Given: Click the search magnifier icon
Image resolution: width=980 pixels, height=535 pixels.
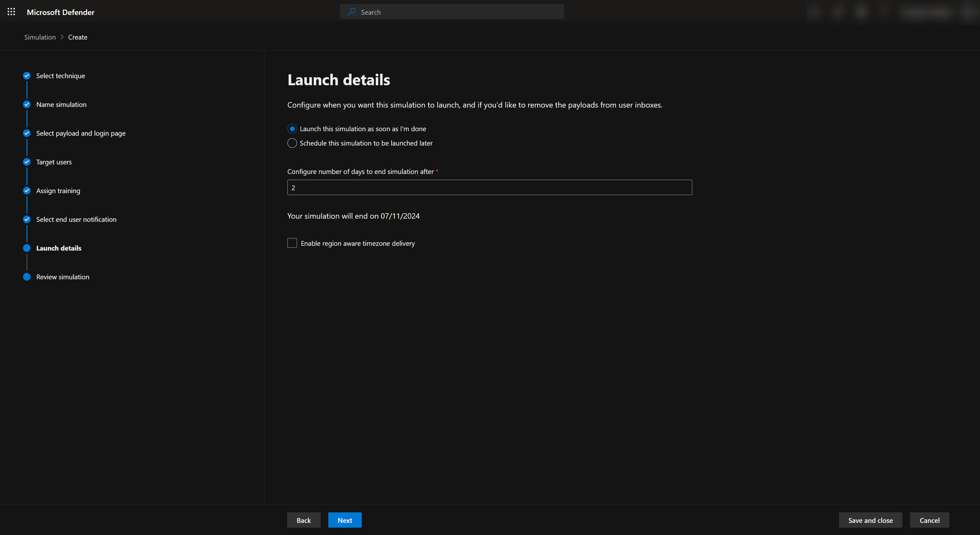Looking at the screenshot, I should [352, 12].
